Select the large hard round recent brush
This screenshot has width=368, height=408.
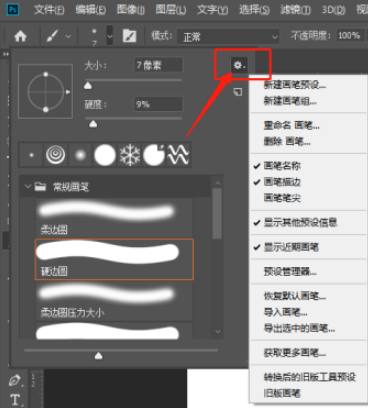coord(105,155)
